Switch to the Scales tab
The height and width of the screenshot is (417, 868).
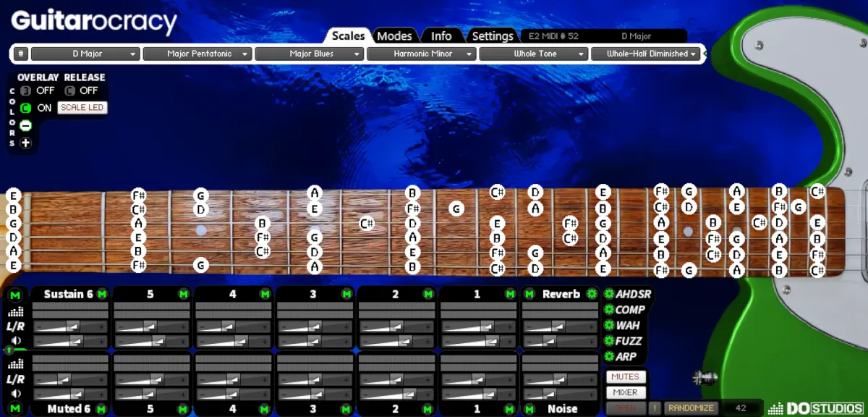(x=348, y=35)
